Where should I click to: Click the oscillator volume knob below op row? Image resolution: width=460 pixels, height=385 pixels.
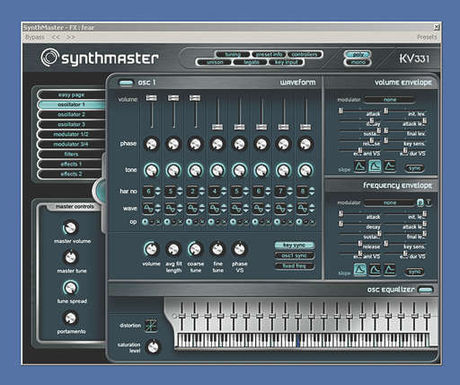coord(151,249)
